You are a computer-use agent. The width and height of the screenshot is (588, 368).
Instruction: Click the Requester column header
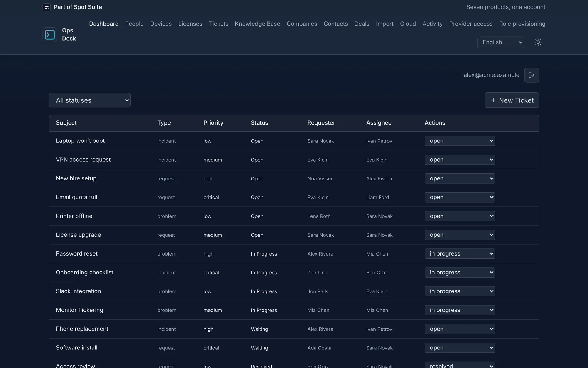click(321, 123)
